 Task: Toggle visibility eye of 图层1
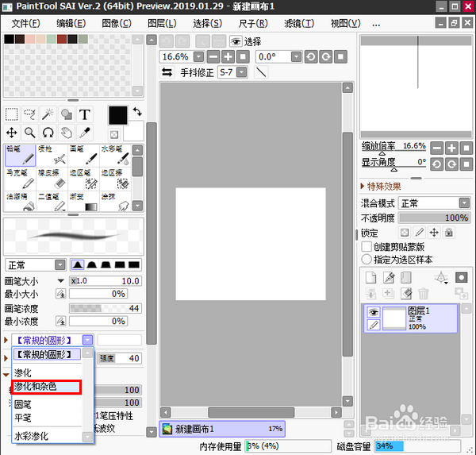[x=373, y=312]
